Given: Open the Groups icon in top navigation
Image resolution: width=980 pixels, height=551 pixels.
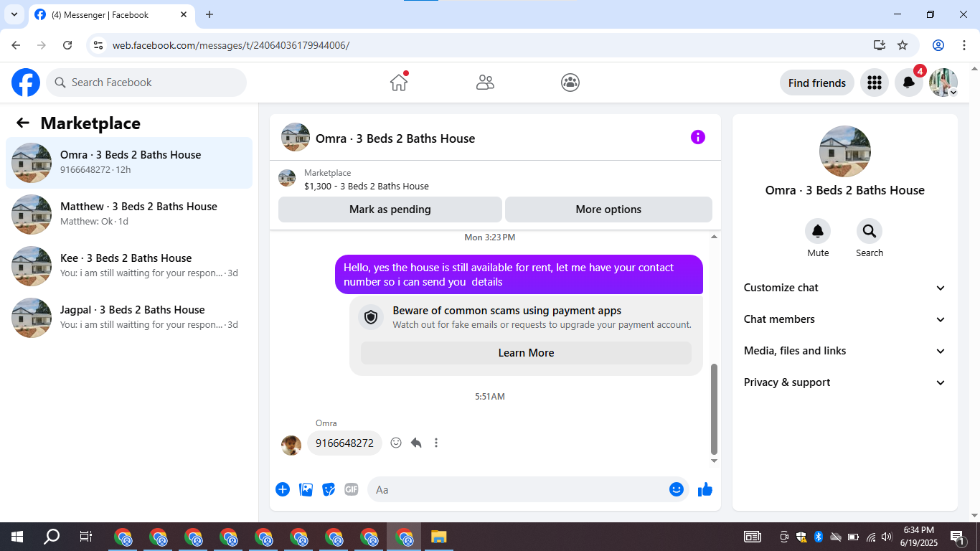Looking at the screenshot, I should [570, 83].
